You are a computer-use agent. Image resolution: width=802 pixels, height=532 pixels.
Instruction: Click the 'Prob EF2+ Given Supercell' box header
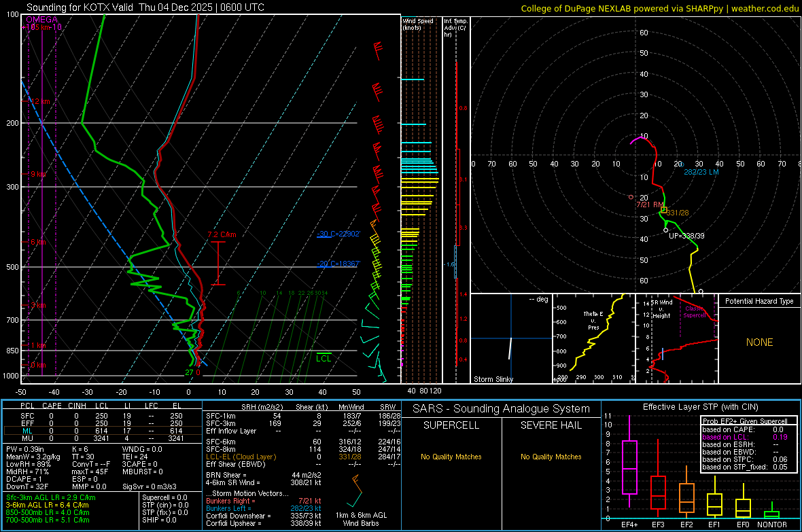click(745, 421)
